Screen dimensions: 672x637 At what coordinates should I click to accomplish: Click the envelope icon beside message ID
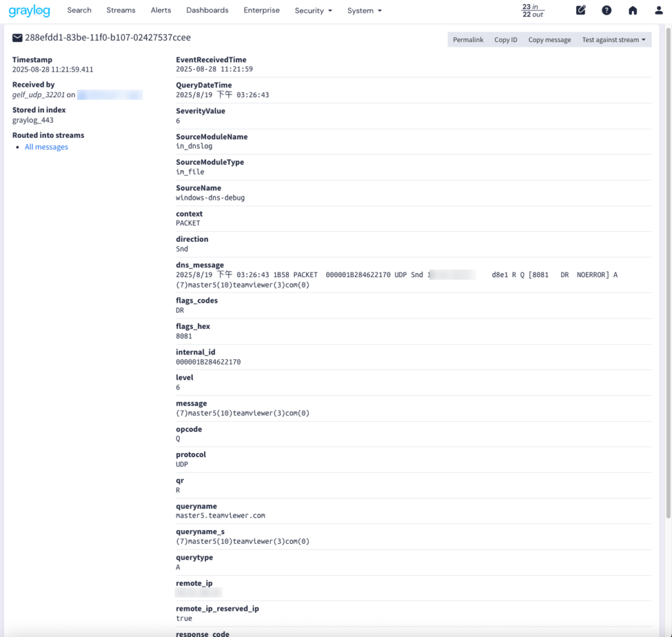point(17,37)
